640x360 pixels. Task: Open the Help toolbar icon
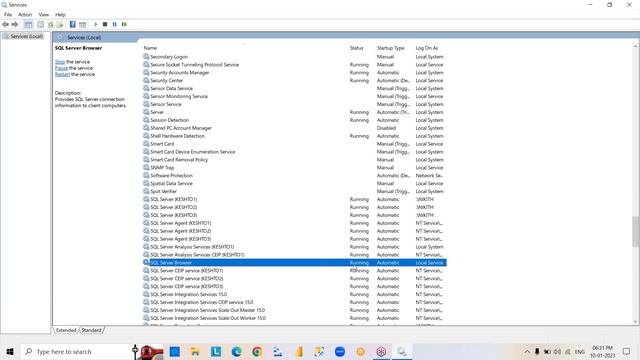[x=73, y=24]
